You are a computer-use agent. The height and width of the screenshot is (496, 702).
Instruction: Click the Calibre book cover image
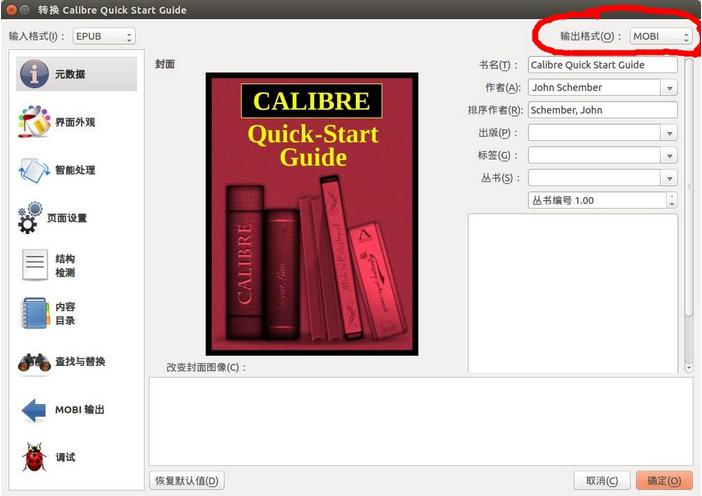[312, 214]
